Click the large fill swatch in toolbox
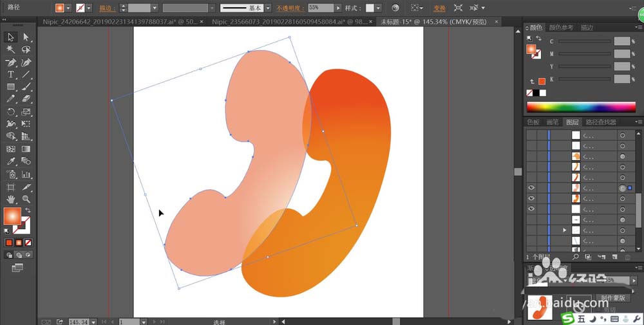644x325 pixels. point(12,216)
